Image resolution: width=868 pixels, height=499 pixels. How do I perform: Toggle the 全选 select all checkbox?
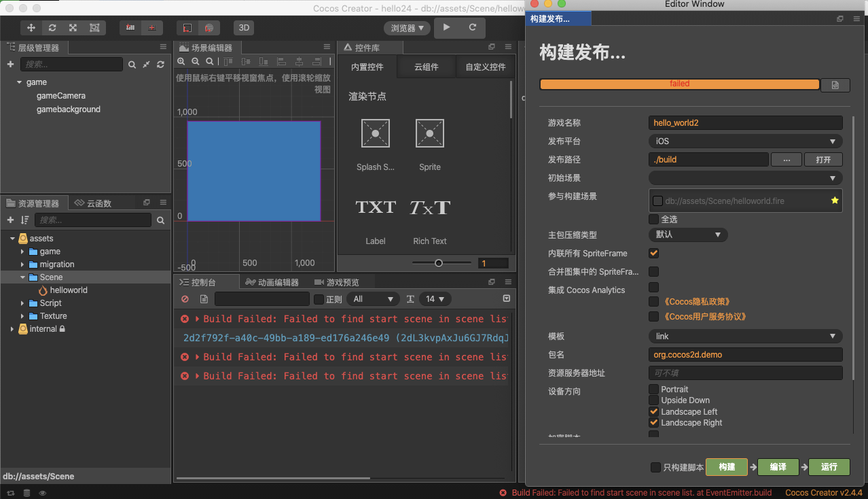(653, 220)
